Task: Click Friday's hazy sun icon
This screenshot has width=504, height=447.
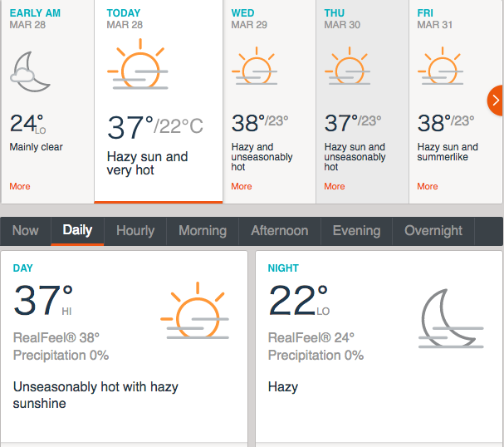Action: click(440, 66)
